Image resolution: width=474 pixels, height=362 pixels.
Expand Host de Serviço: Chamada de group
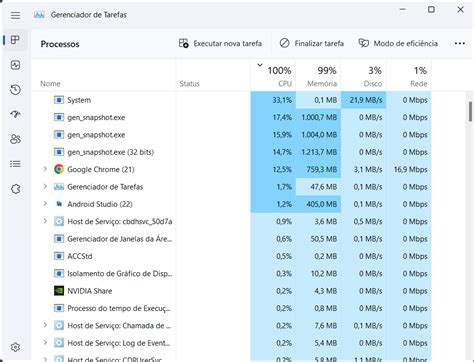click(x=45, y=325)
